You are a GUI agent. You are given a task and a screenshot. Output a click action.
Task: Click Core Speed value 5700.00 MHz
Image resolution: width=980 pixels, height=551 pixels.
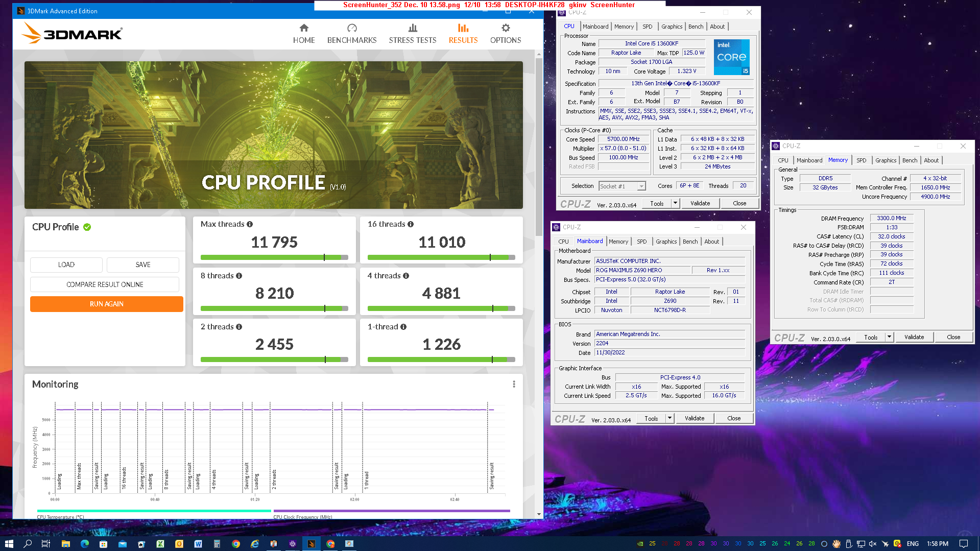pos(623,139)
